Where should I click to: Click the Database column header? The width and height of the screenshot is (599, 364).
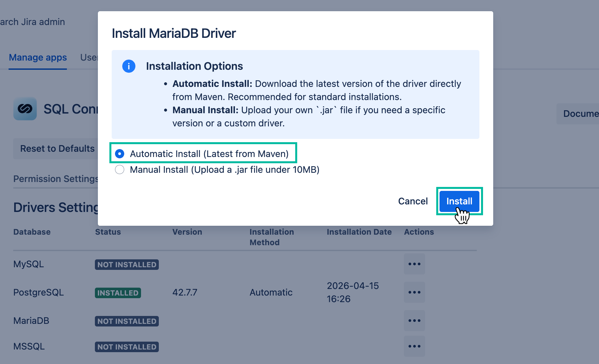32,232
